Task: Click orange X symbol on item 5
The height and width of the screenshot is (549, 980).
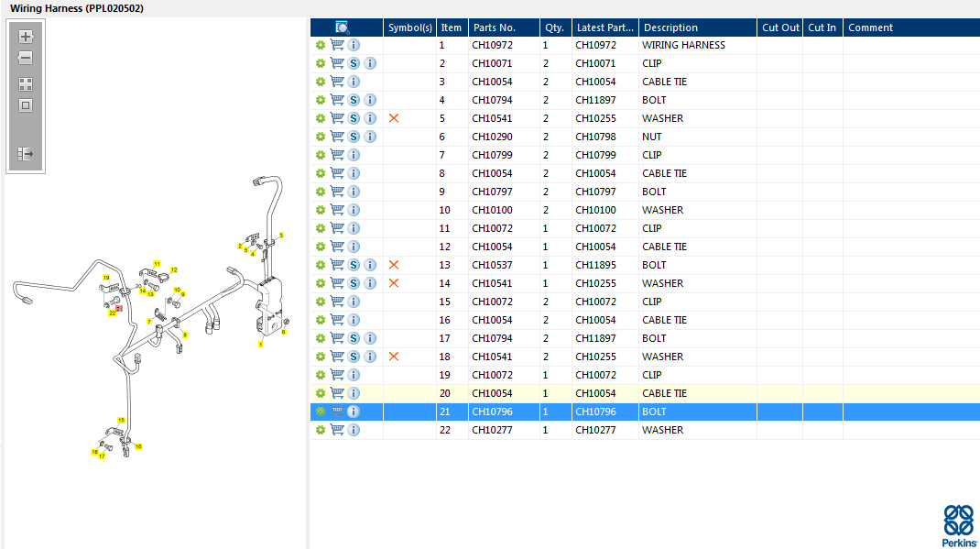Action: click(394, 118)
